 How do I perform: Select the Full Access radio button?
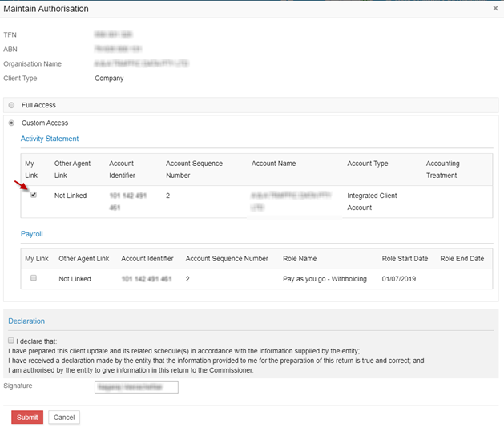click(x=11, y=105)
